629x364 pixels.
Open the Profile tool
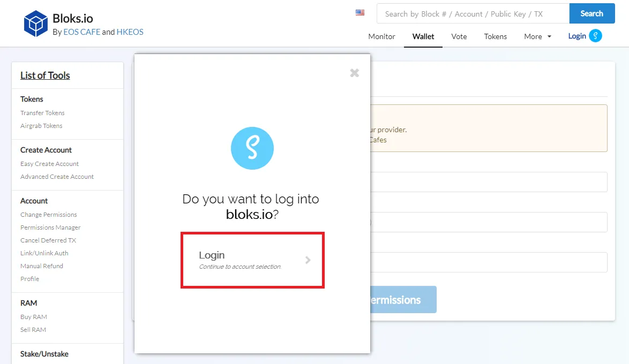(29, 279)
